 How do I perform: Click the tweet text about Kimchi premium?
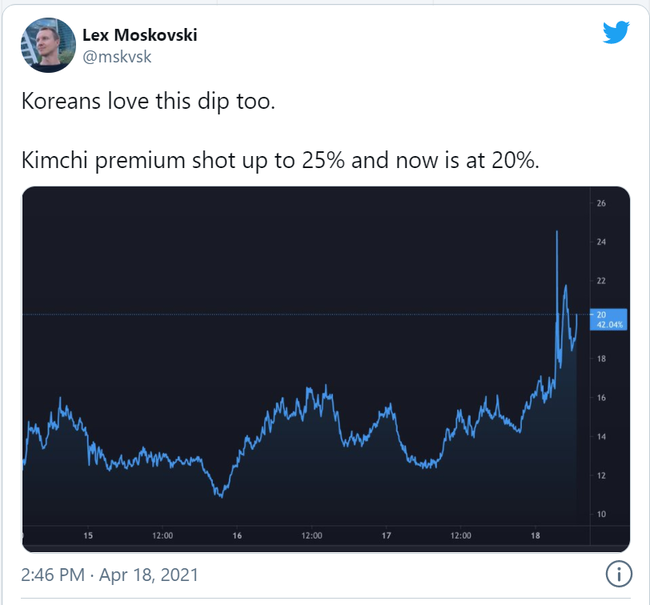pyautogui.click(x=280, y=160)
